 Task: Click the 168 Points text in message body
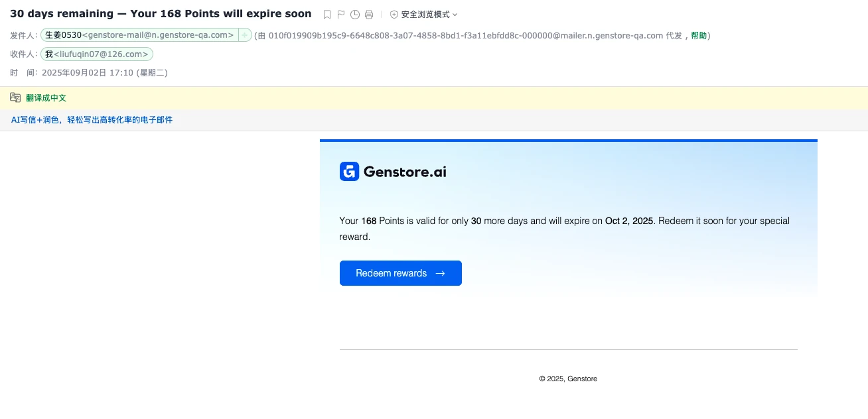[382, 221]
